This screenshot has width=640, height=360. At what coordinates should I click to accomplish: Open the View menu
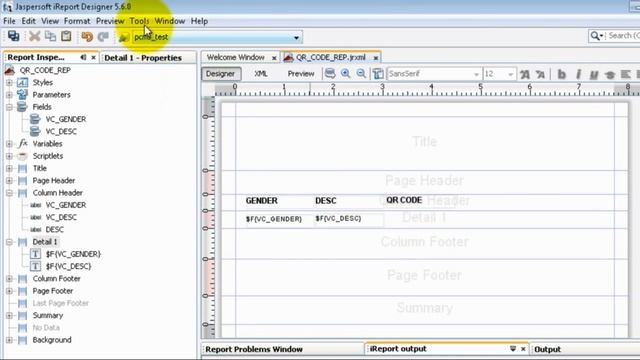tap(50, 21)
